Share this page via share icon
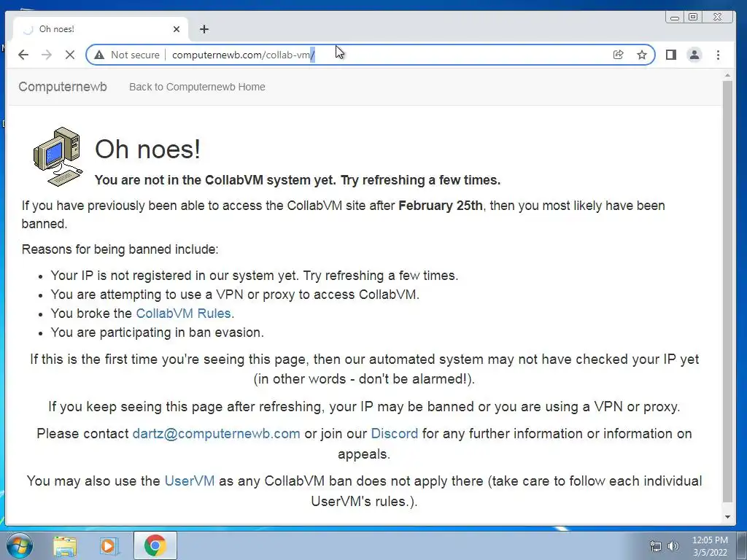 [618, 55]
